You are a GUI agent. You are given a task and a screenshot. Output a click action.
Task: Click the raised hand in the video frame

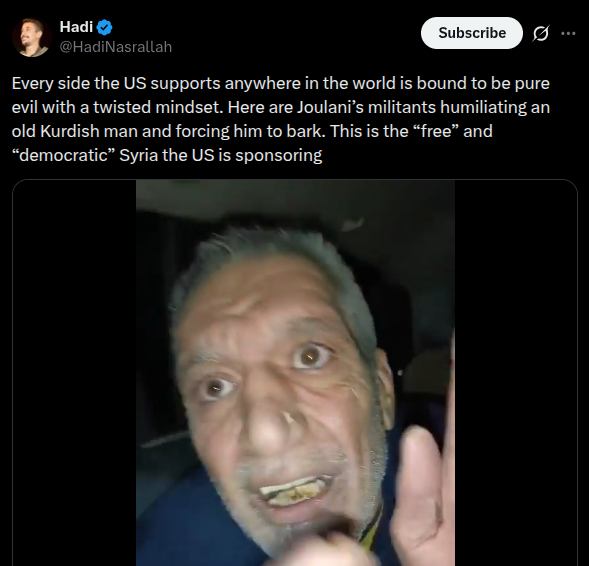pyautogui.click(x=423, y=488)
